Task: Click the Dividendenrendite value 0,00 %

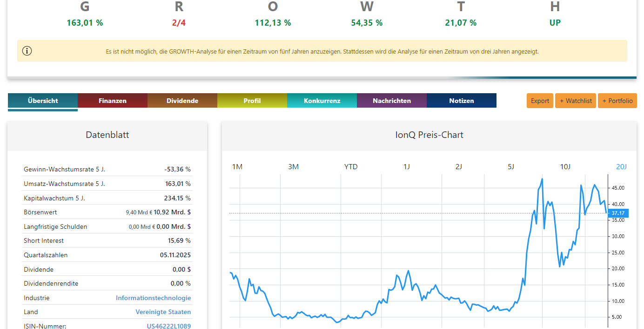Action: pos(181,283)
